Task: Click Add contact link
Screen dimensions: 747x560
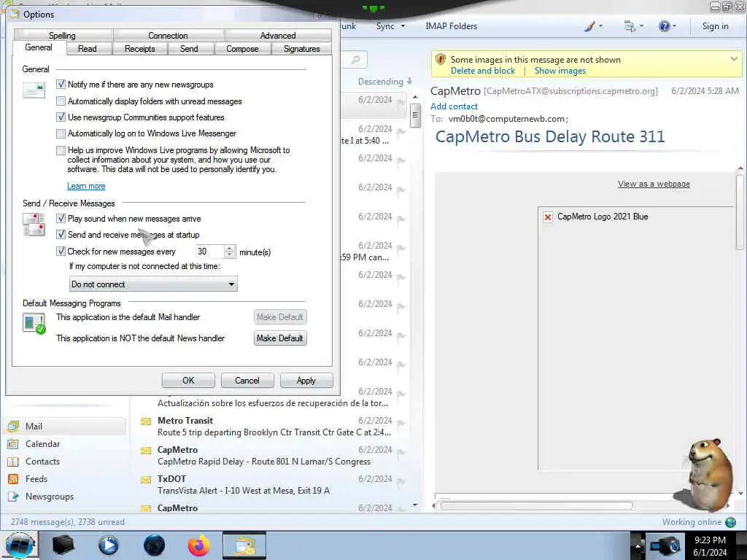Action: [454, 106]
